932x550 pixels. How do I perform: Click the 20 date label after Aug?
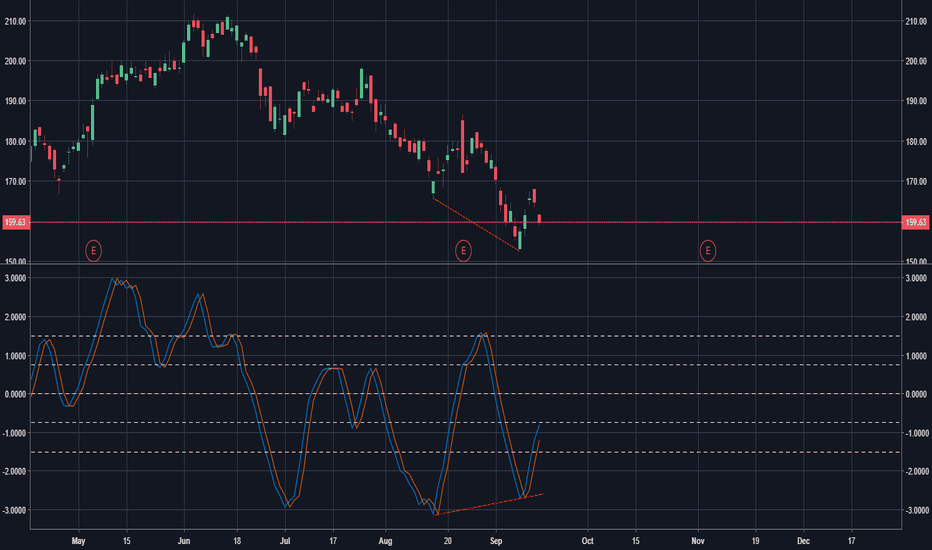coord(448,541)
